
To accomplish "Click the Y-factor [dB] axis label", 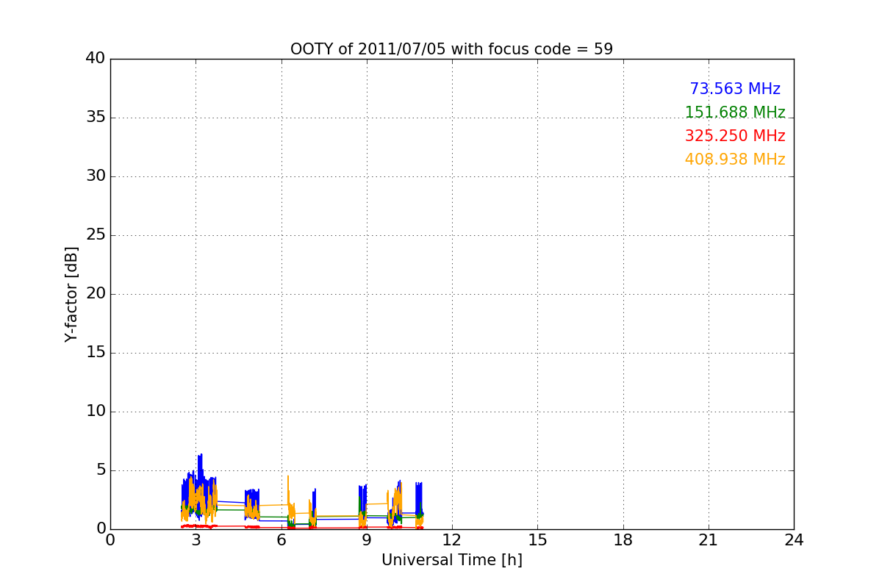I will 71,294.
